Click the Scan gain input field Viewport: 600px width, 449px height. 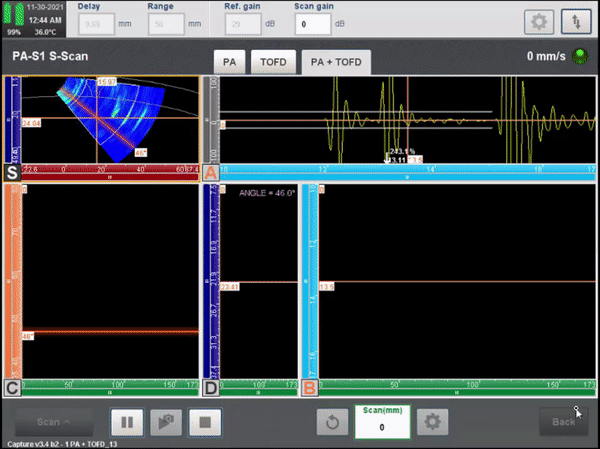click(x=313, y=24)
